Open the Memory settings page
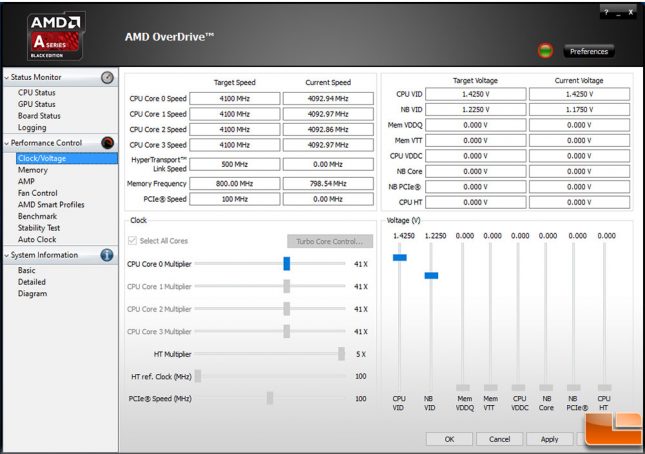Image resolution: width=645 pixels, height=454 pixels. pyautogui.click(x=33, y=170)
